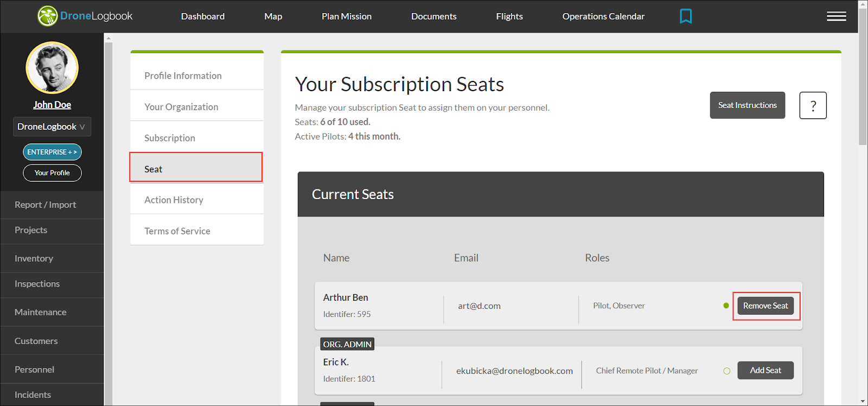Screen dimensions: 868x406
Task: Click John Doe profile photo
Action: point(52,68)
